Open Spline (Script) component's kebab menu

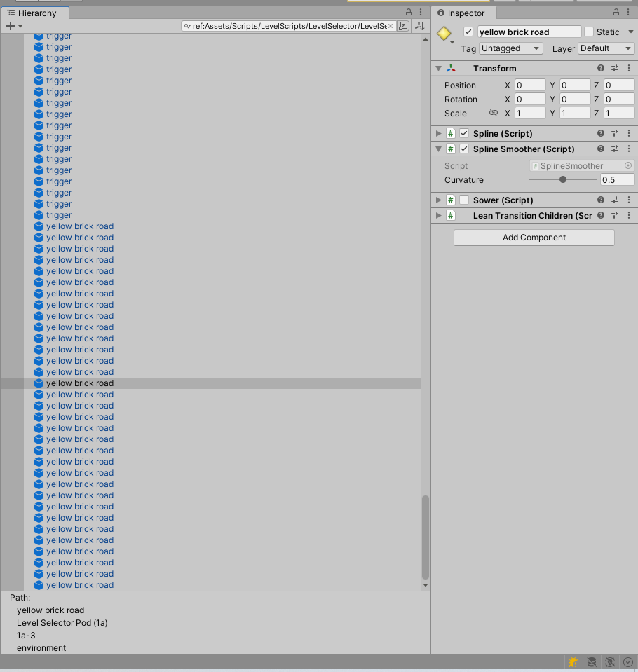629,133
